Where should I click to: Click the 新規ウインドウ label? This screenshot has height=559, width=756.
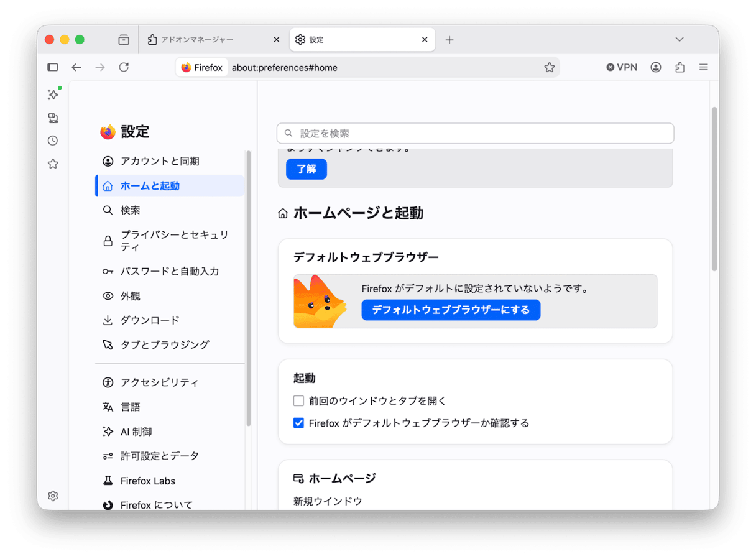(328, 501)
